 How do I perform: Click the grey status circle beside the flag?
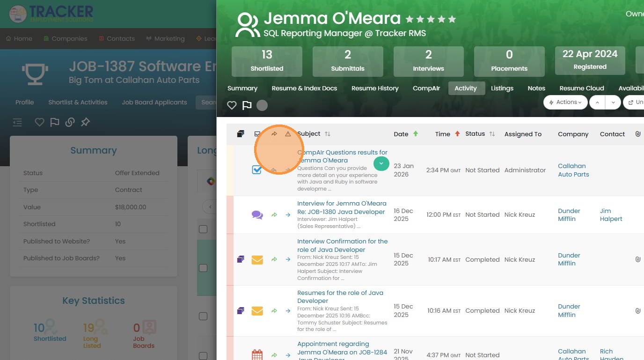(262, 105)
